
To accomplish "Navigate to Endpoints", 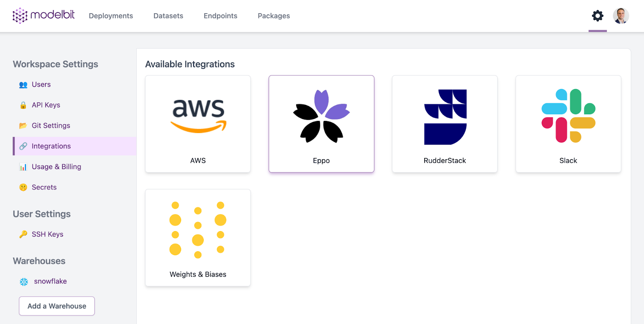I will (x=221, y=16).
